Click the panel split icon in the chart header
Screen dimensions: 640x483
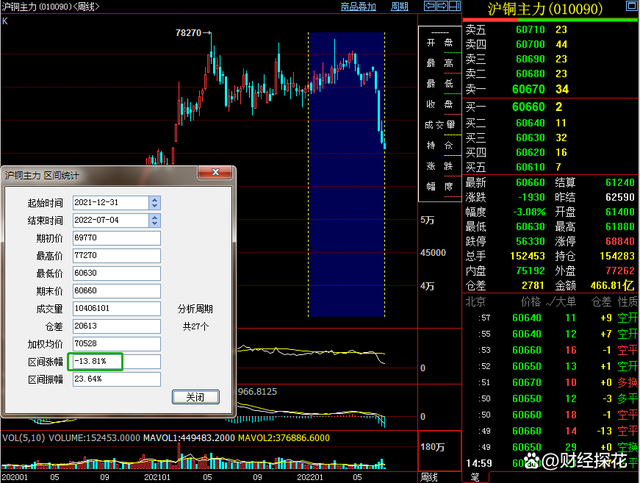(x=455, y=6)
